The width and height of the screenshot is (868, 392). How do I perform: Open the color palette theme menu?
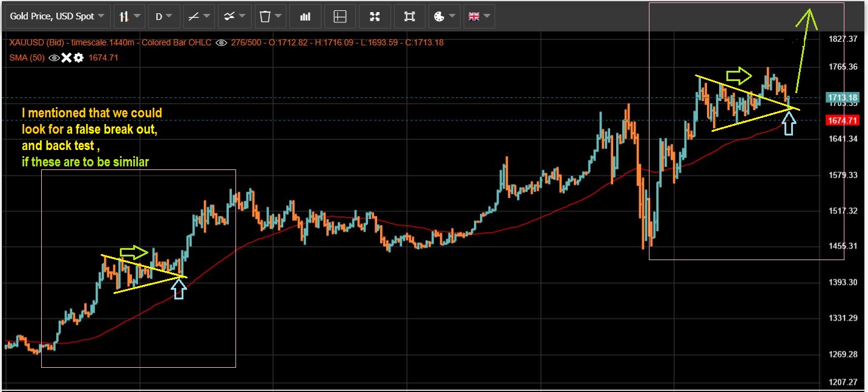[444, 16]
